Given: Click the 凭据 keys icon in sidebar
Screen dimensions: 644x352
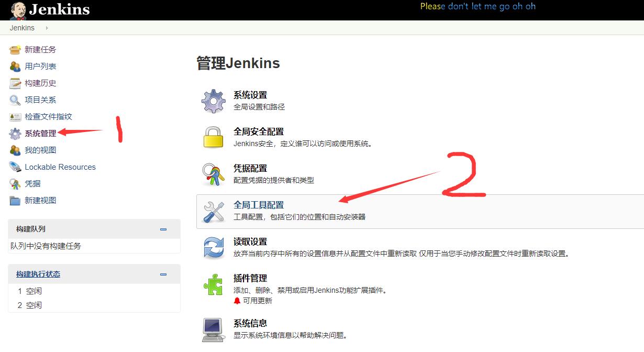Looking at the screenshot, I should 15,184.
